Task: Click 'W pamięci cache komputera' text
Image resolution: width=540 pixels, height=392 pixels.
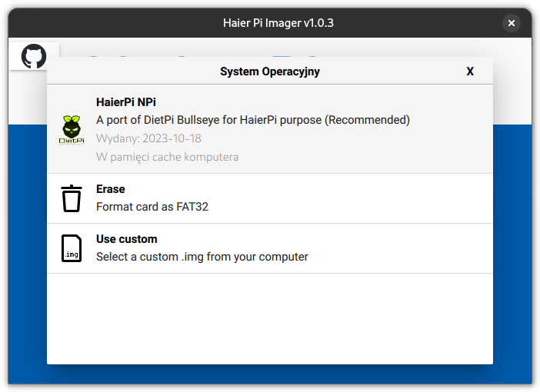Action: click(x=168, y=157)
